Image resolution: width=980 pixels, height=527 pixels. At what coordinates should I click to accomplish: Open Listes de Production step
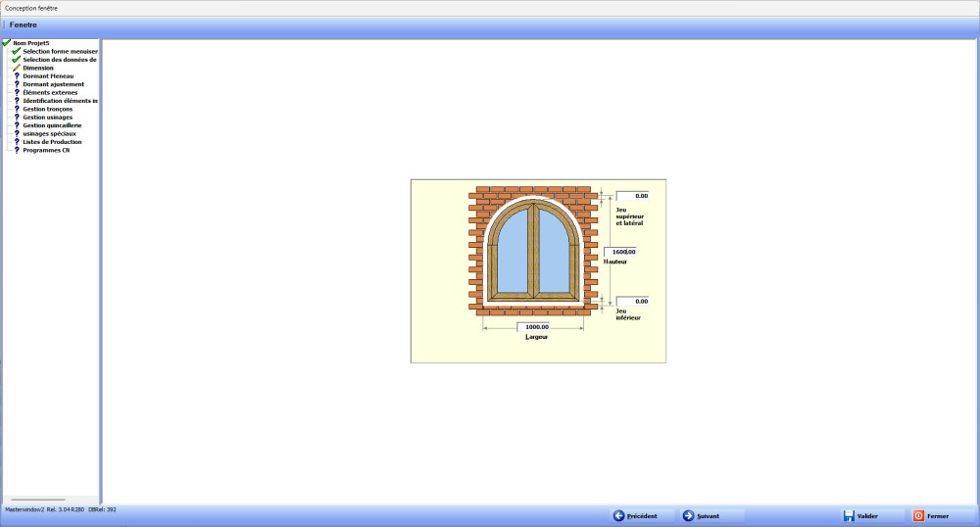point(53,142)
